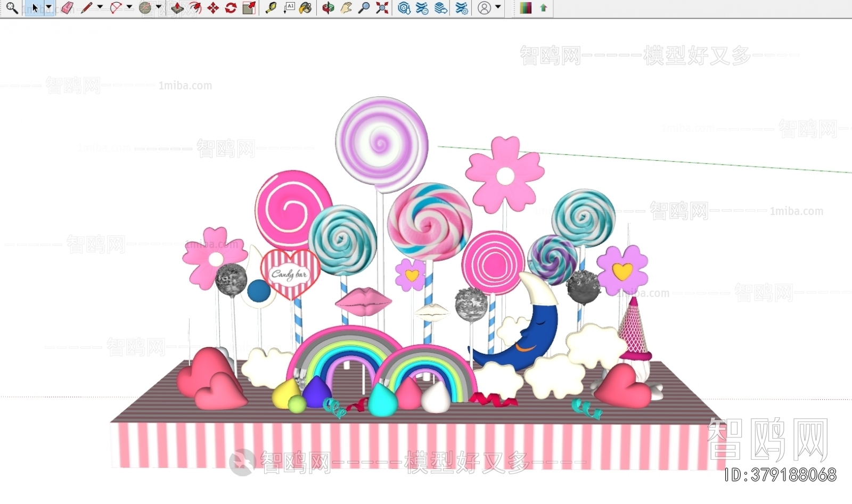Click the color gradient swatch icon
The width and height of the screenshot is (852, 504).
point(526,8)
